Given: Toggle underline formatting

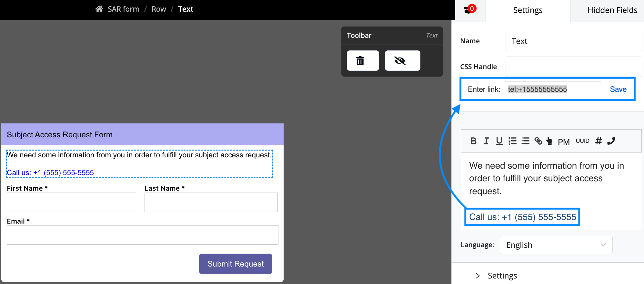Looking at the screenshot, I should click(499, 141).
